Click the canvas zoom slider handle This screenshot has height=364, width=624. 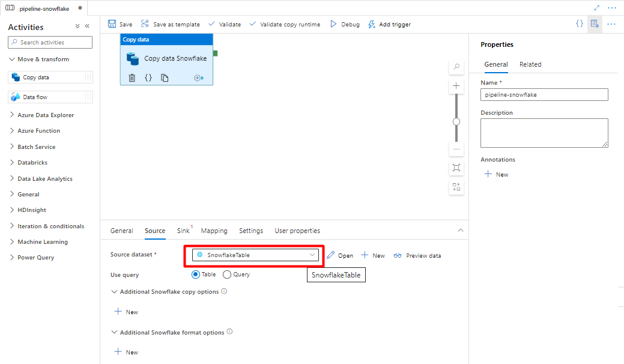point(456,122)
